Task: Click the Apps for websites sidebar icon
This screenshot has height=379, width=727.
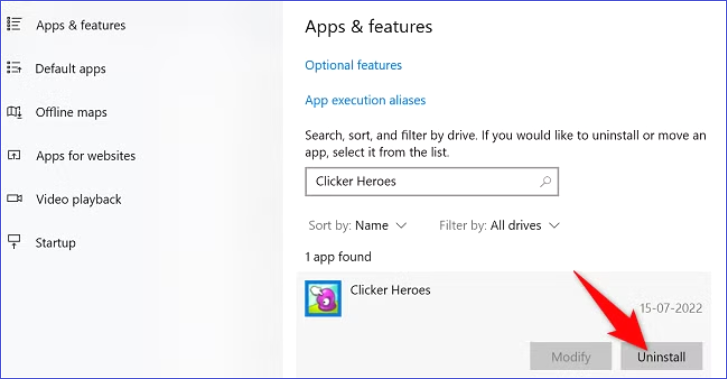Action: tap(14, 155)
